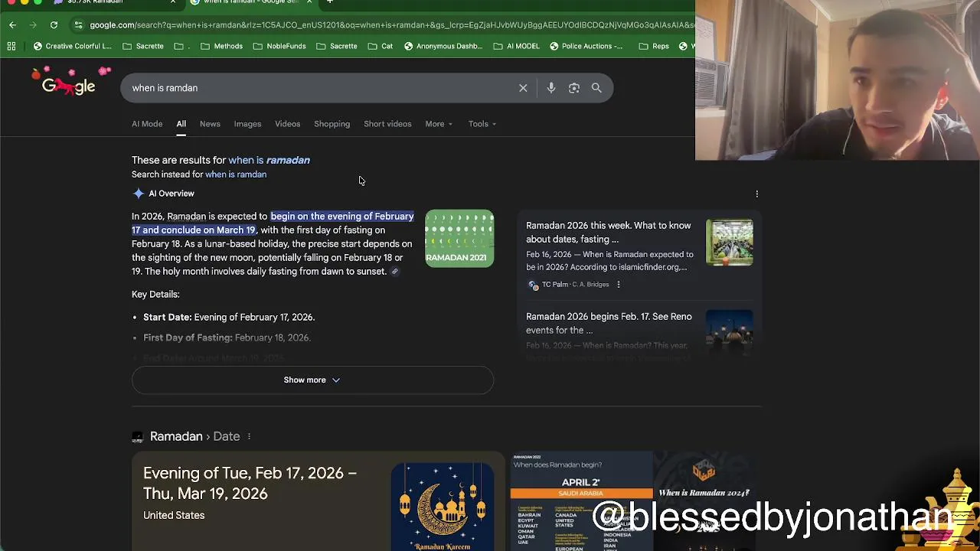
Task: Switch to AI Mode tab
Action: 147,124
